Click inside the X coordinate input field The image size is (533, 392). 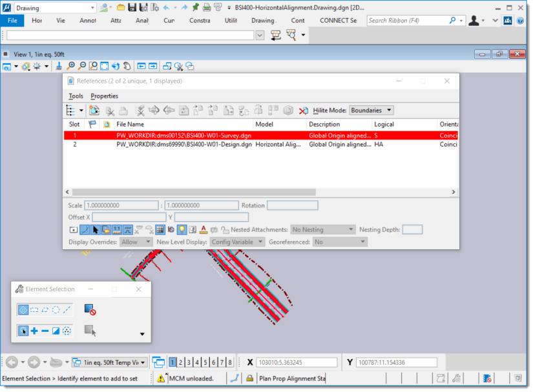(x=297, y=362)
